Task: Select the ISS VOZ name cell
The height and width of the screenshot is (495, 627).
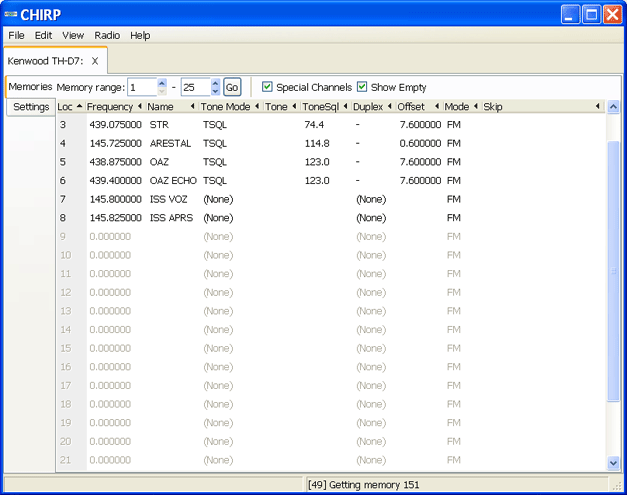Action: (168, 199)
